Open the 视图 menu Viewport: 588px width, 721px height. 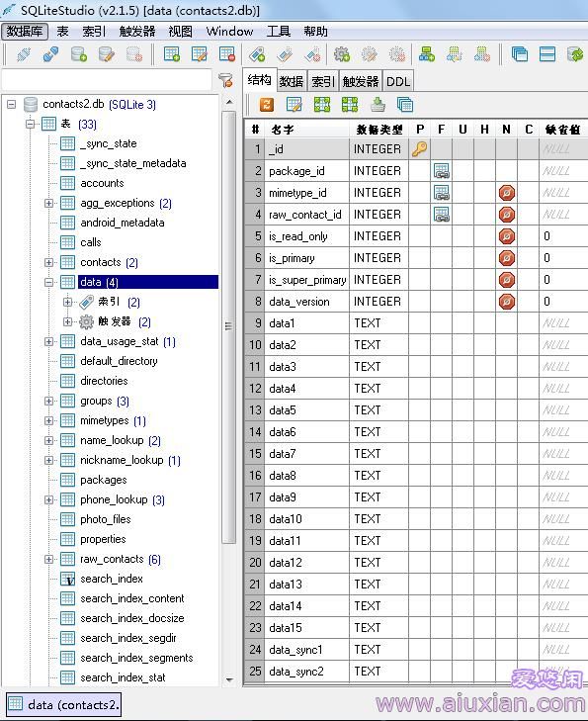(180, 32)
